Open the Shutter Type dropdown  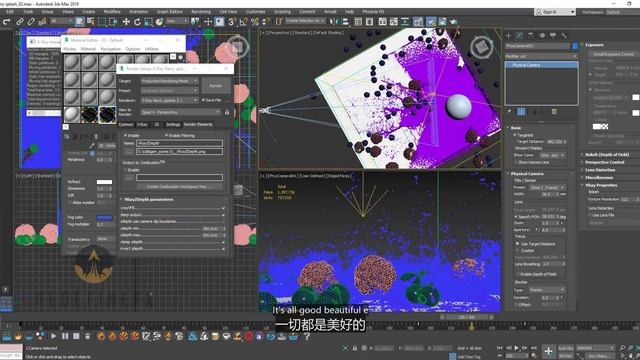click(x=547, y=290)
